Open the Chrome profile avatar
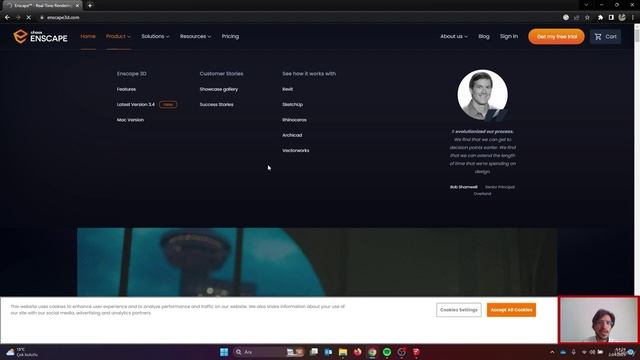 [x=622, y=17]
